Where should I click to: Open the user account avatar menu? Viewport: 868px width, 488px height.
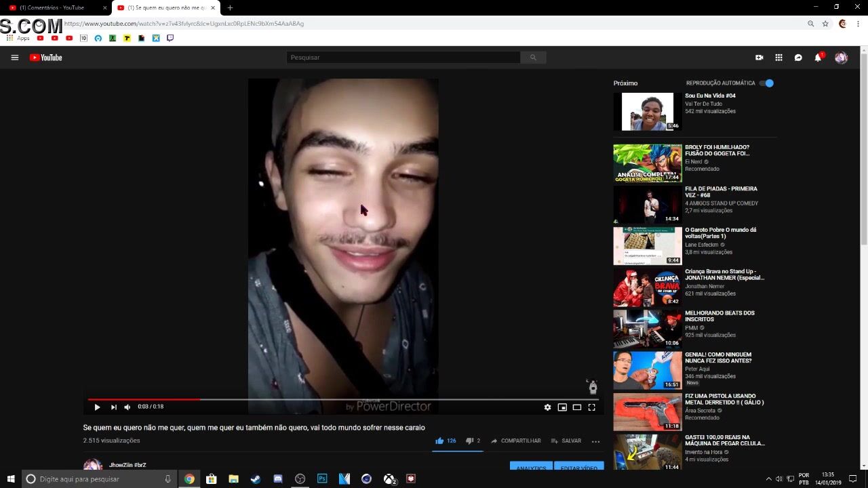[x=841, y=58]
